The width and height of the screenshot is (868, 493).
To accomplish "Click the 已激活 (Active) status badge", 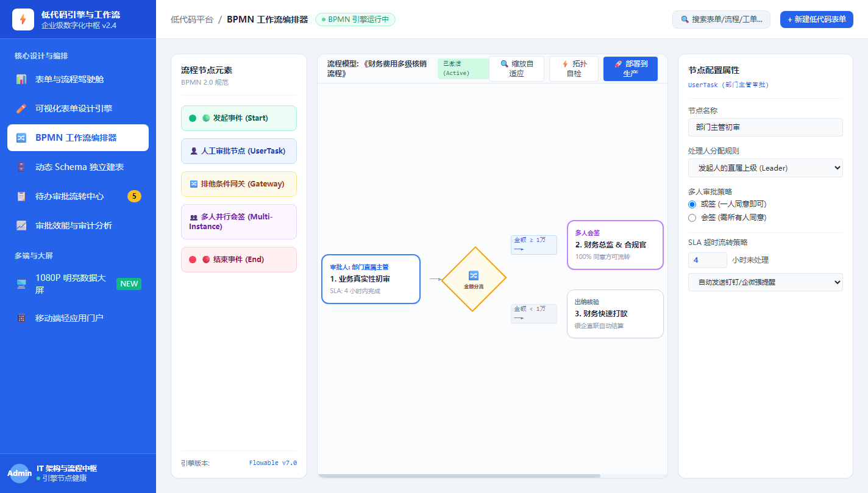I will tap(463, 69).
